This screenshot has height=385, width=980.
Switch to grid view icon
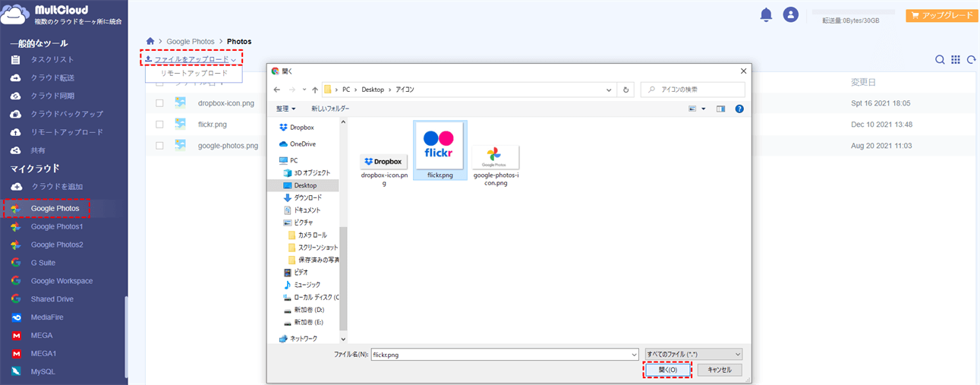click(x=956, y=60)
